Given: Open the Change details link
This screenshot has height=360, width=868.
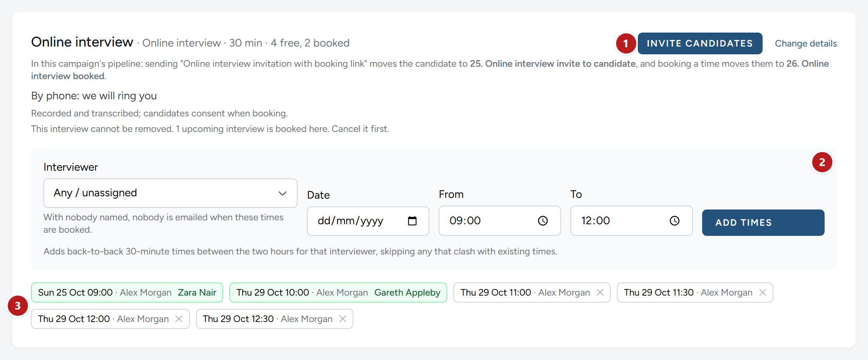Looking at the screenshot, I should point(806,43).
